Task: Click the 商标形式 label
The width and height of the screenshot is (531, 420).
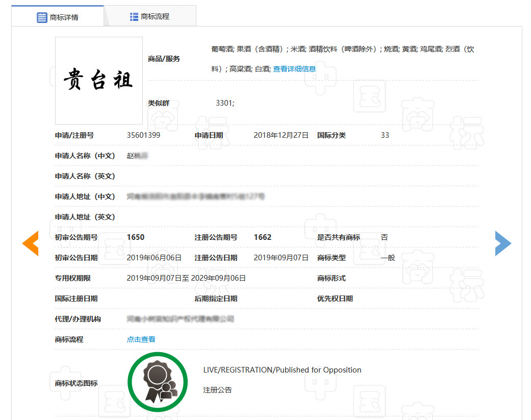Action: click(331, 278)
